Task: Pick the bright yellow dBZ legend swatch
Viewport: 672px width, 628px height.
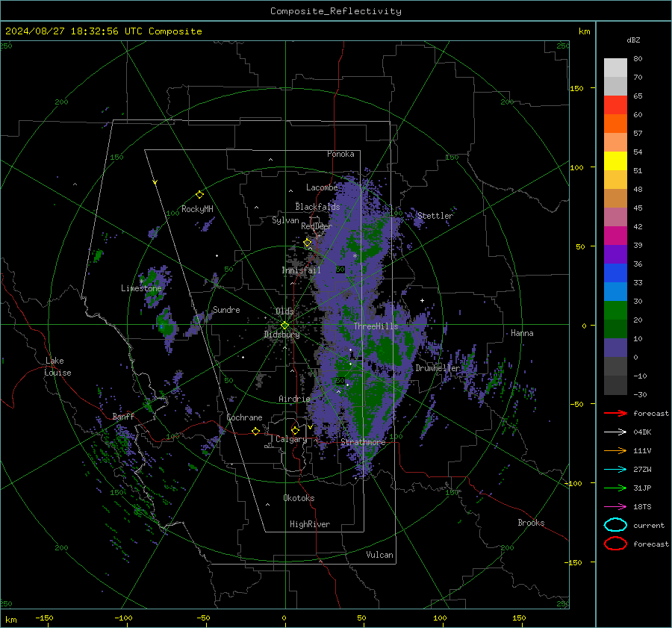Action: 615,161
